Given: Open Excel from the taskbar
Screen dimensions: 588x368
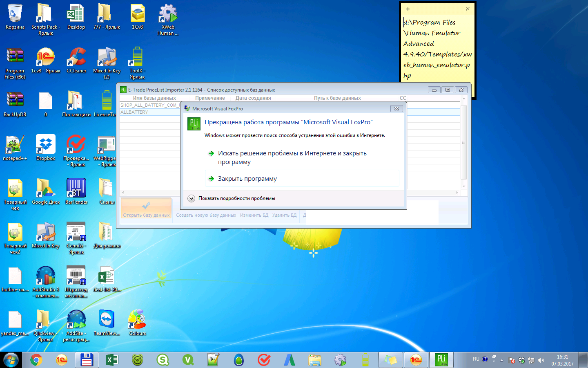Looking at the screenshot, I should [112, 360].
